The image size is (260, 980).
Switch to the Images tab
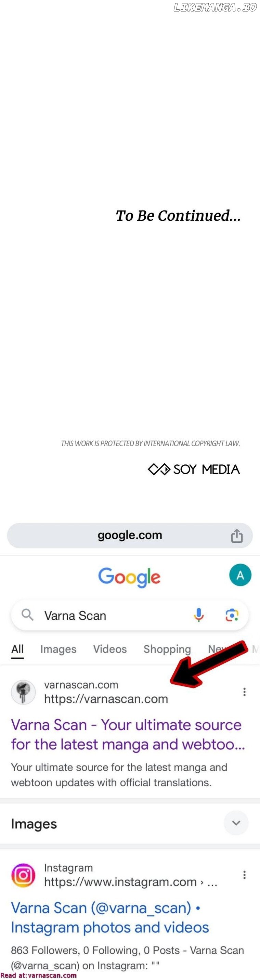(58, 649)
